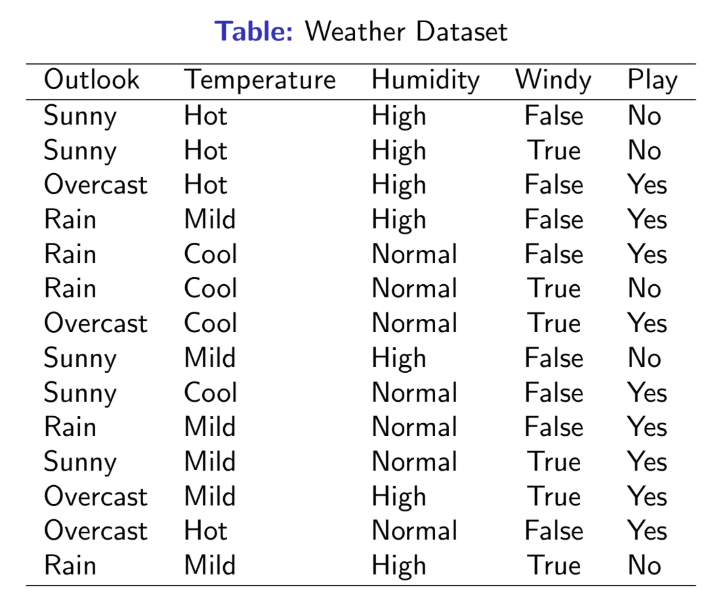
Task: Click the Play column header
Action: pyautogui.click(x=652, y=80)
